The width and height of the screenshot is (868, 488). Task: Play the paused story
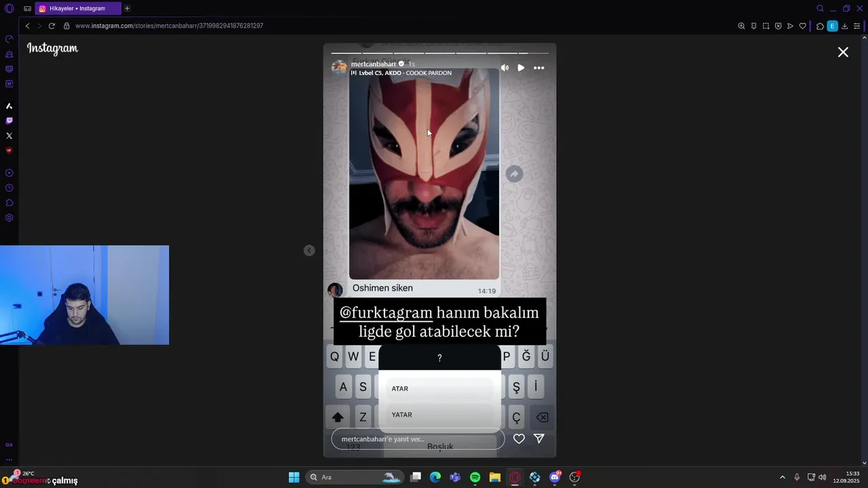pyautogui.click(x=521, y=68)
